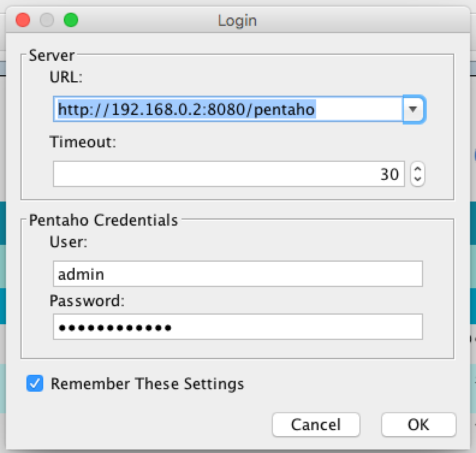The width and height of the screenshot is (476, 453).
Task: Select the Timeout value field
Action: [x=229, y=174]
